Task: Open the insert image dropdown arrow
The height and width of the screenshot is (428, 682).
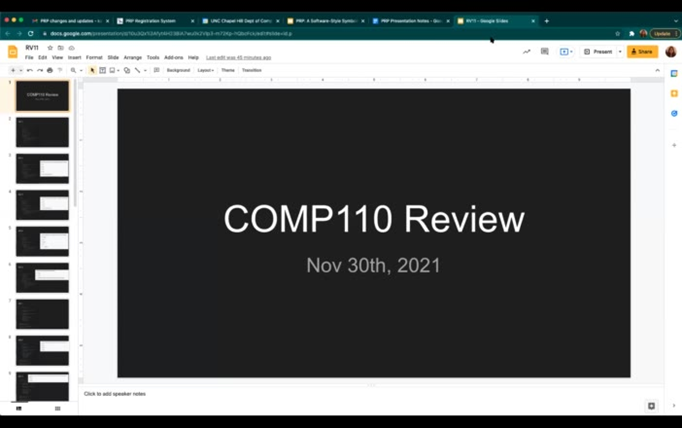Action: tap(118, 70)
